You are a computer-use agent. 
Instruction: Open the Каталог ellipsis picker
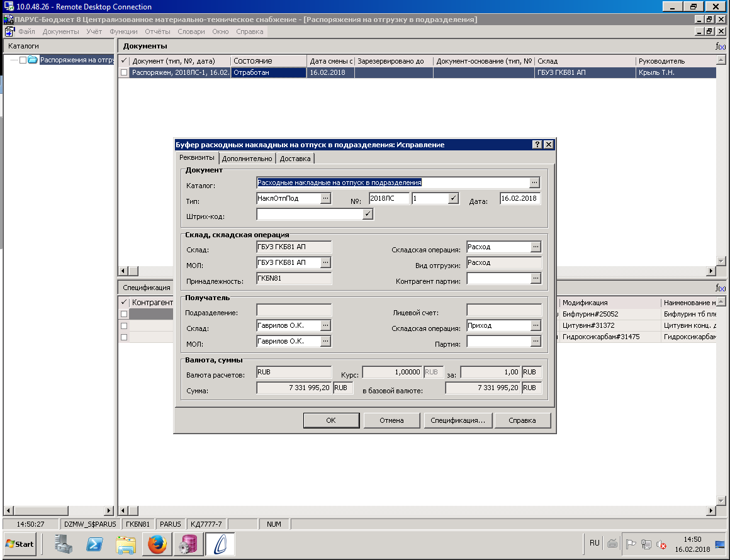pyautogui.click(x=534, y=182)
